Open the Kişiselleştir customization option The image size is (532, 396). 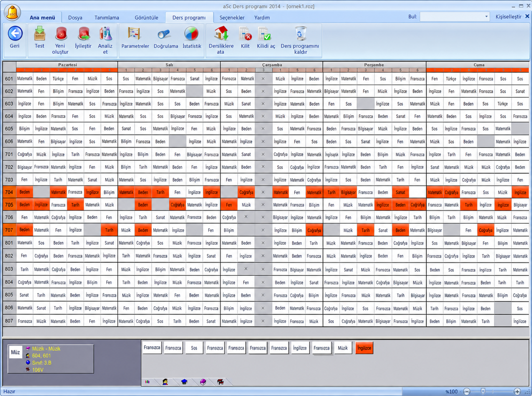click(508, 16)
